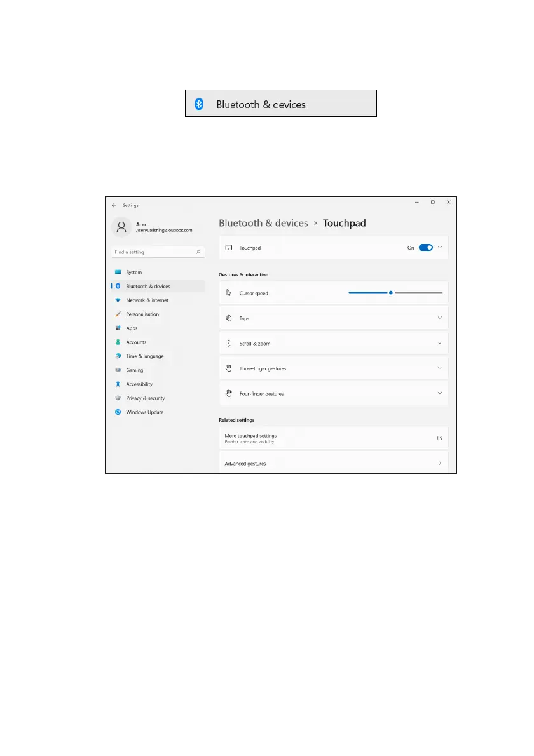The width and height of the screenshot is (534, 756).
Task: Open Apps via its sidebar icon
Action: (118, 328)
